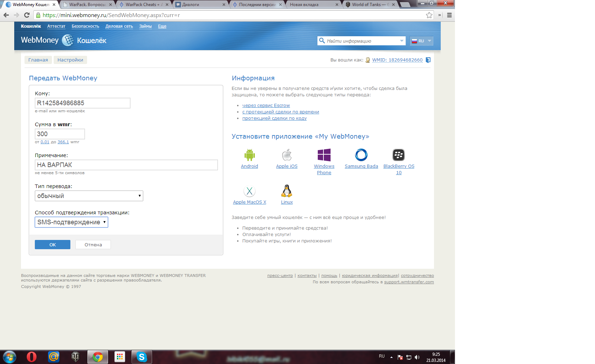Image resolution: width=595 pixels, height=364 pixels.
Task: Click the OK button
Action: click(x=53, y=245)
